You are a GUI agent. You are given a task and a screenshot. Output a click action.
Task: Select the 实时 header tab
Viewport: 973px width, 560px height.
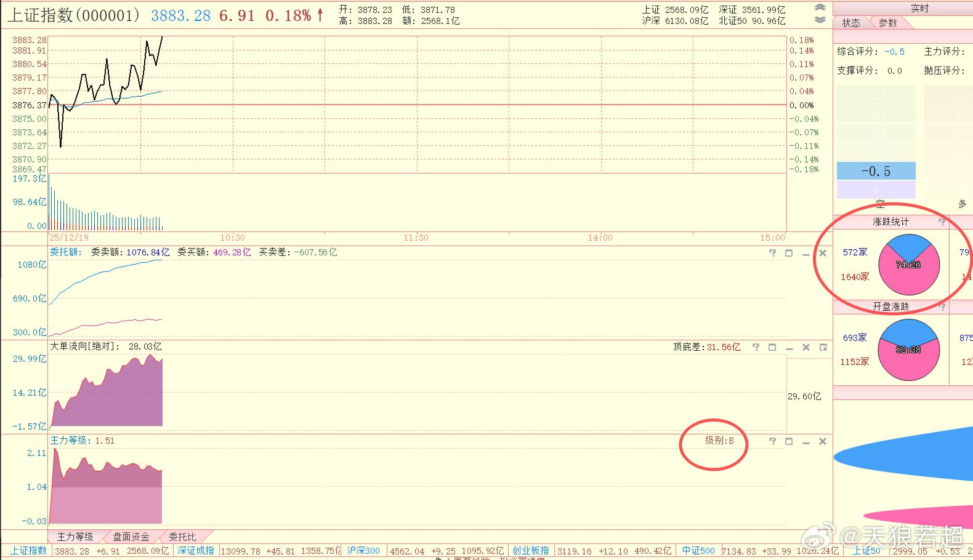[x=919, y=8]
